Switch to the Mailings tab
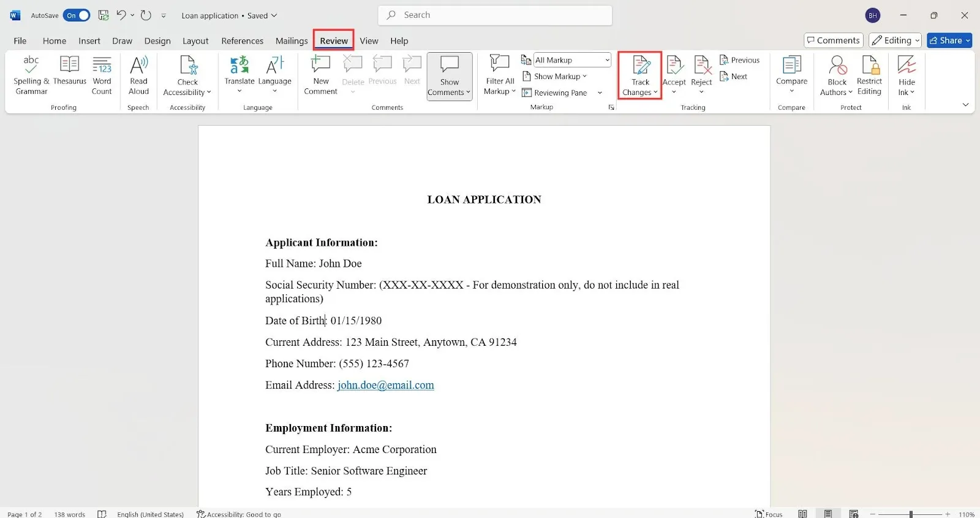The image size is (980, 518). pos(292,40)
